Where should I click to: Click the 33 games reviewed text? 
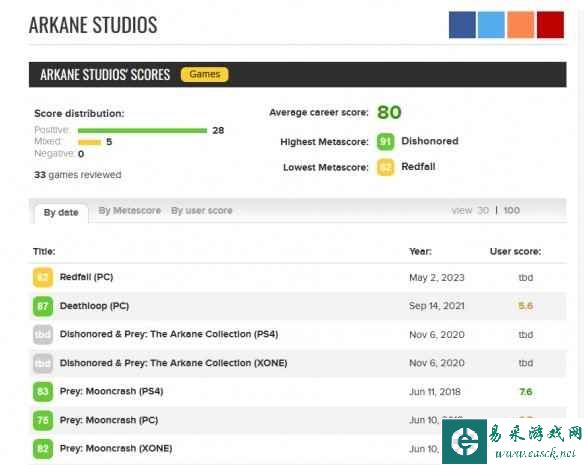click(78, 175)
